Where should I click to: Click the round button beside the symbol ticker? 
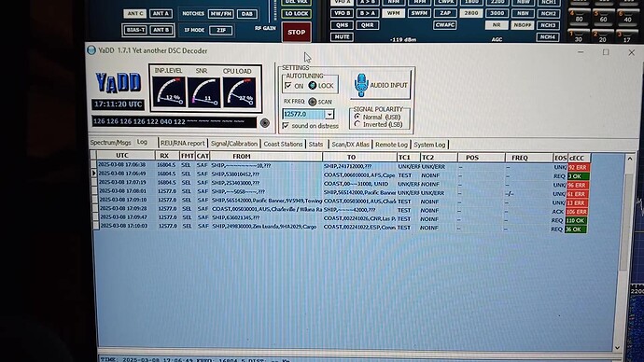(265, 123)
